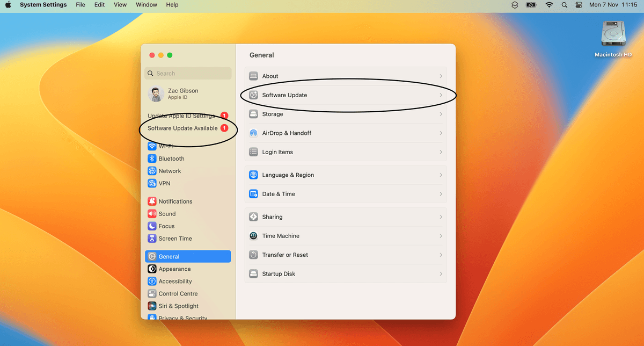This screenshot has width=644, height=346.
Task: Click Zac Gibson's profile avatar
Action: (156, 94)
